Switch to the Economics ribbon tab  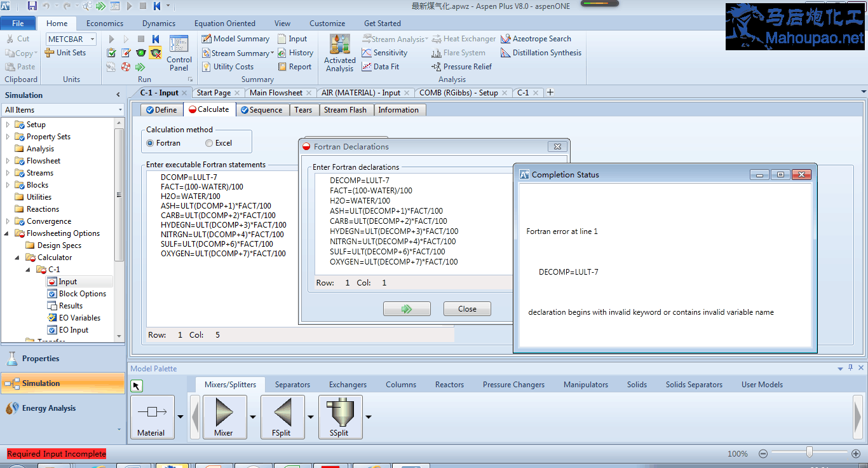(x=105, y=24)
